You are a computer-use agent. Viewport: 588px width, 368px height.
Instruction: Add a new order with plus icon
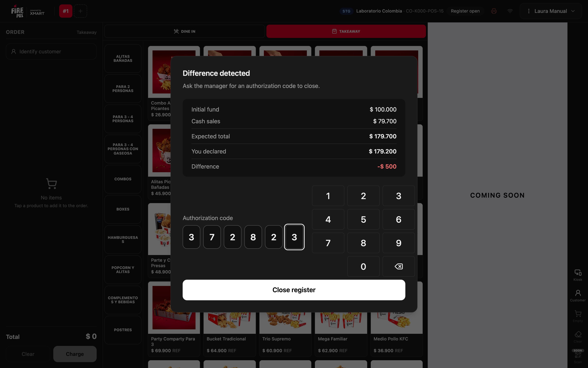(80, 11)
